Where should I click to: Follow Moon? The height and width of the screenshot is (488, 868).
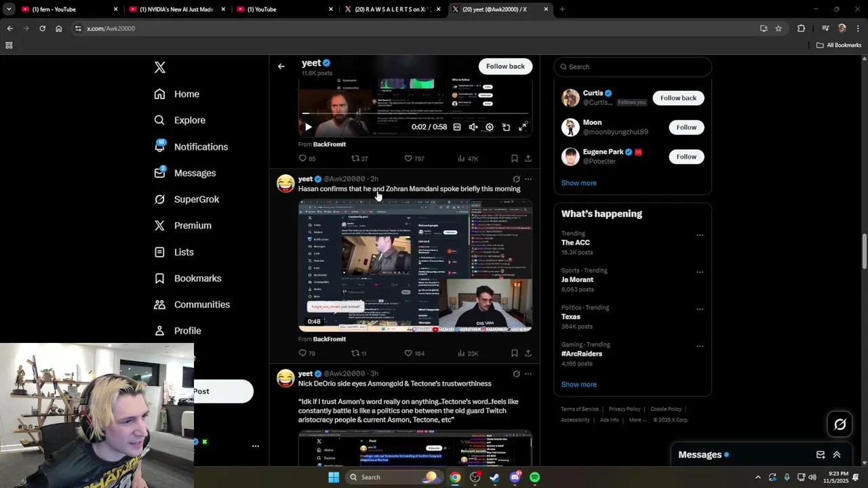click(686, 127)
